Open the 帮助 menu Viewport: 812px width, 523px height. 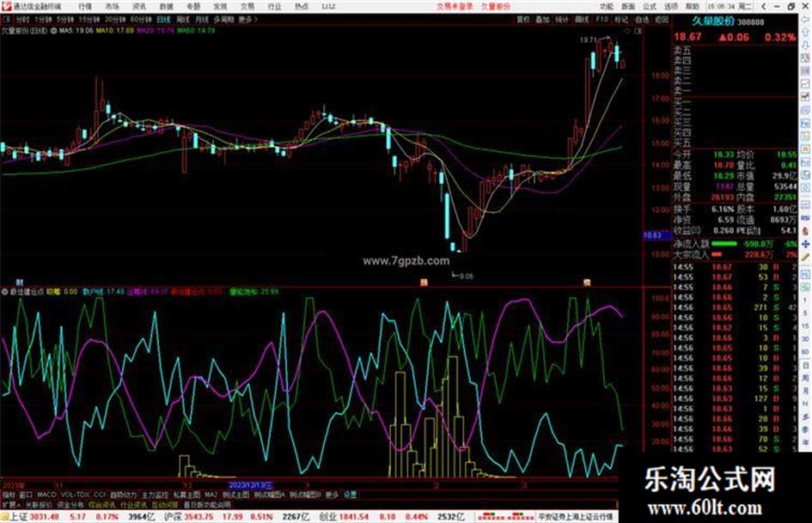pyautogui.click(x=693, y=7)
